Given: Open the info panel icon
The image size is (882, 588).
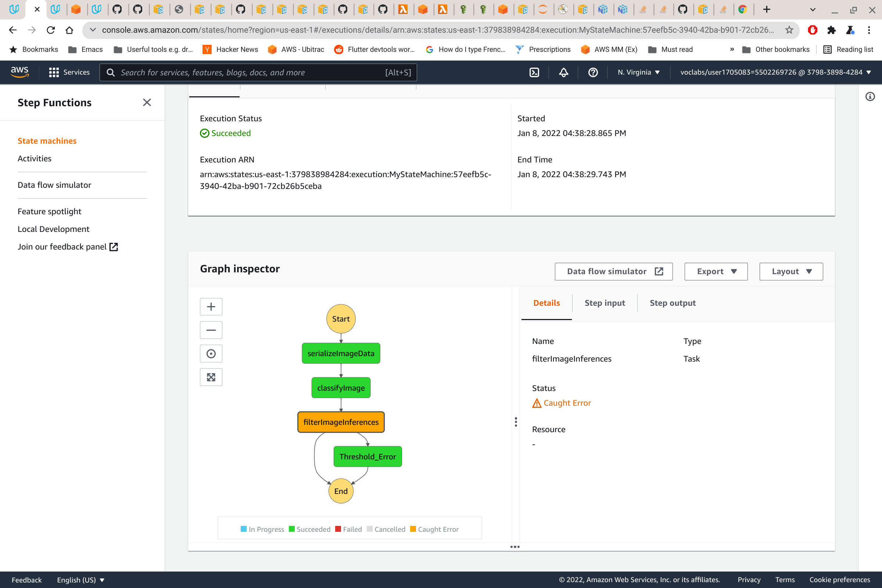Looking at the screenshot, I should click(x=870, y=97).
